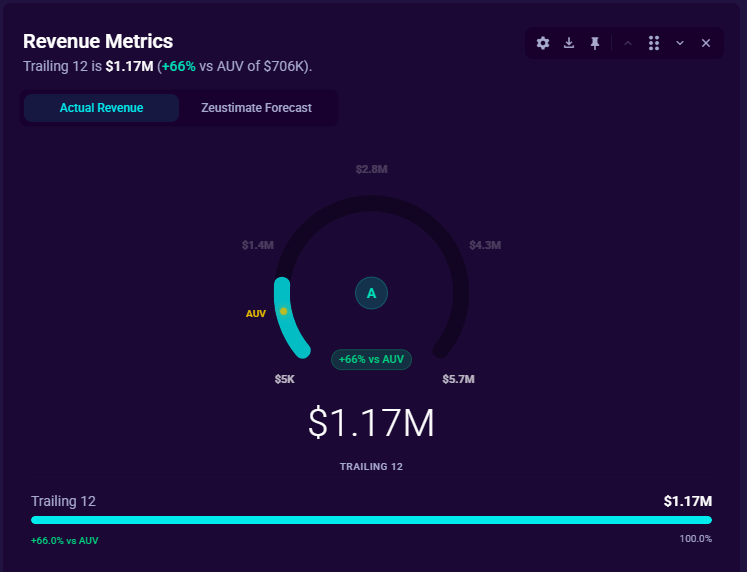Click the $4.3M gauge label

[x=485, y=245]
